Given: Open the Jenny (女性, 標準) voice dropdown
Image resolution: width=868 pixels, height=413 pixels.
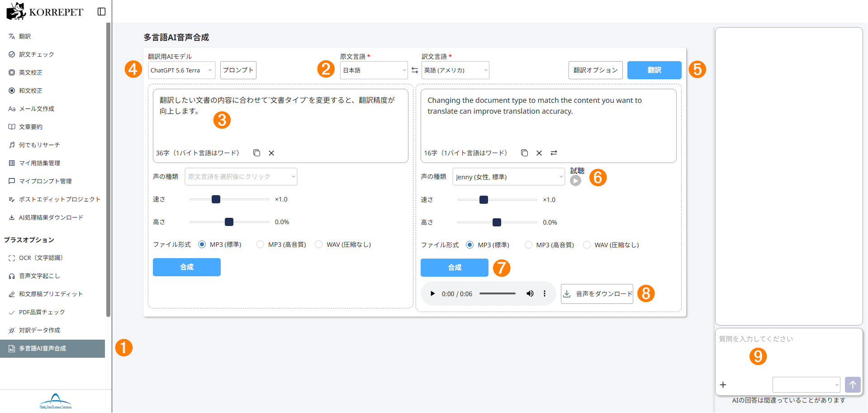Looking at the screenshot, I should point(509,177).
